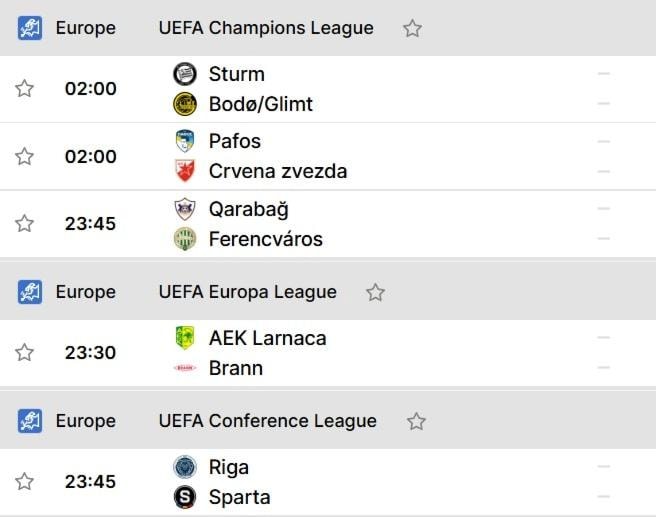Click the Crvena zvezda red star crest
The image size is (656, 517).
point(184,171)
